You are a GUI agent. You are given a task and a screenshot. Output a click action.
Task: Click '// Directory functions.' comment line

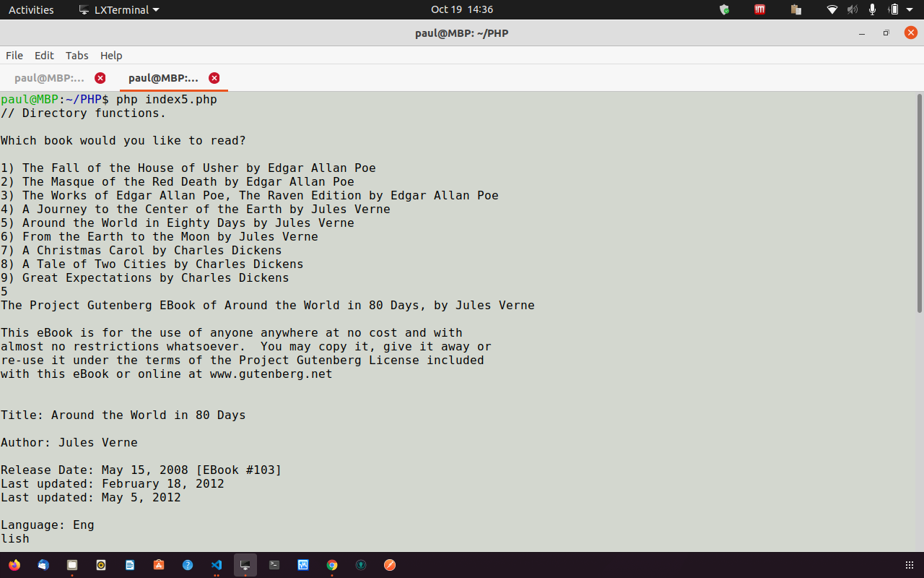[x=84, y=113]
